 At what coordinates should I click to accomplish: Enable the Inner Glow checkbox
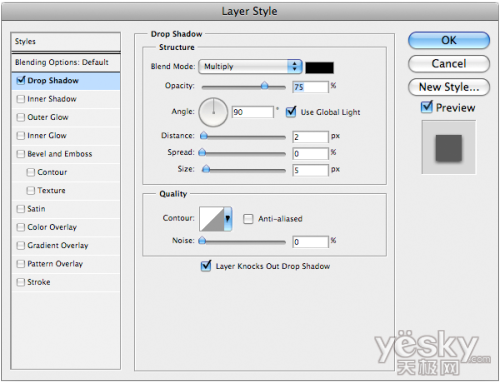pos(21,136)
